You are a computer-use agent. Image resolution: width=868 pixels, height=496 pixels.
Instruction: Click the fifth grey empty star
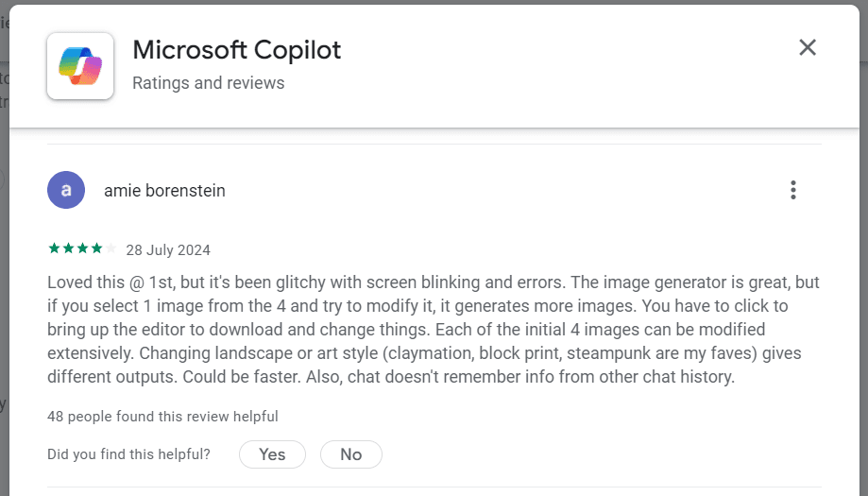point(111,249)
